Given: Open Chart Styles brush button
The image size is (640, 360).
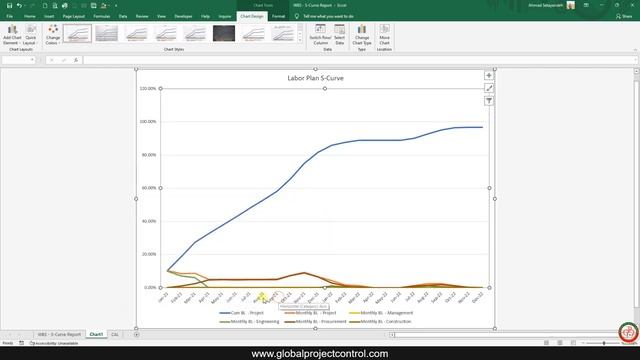Looking at the screenshot, I should (489, 88).
